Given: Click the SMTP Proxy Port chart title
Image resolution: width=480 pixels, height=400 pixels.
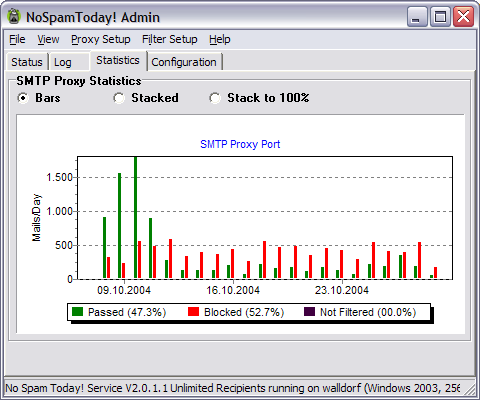Looking at the screenshot, I should tap(240, 144).
